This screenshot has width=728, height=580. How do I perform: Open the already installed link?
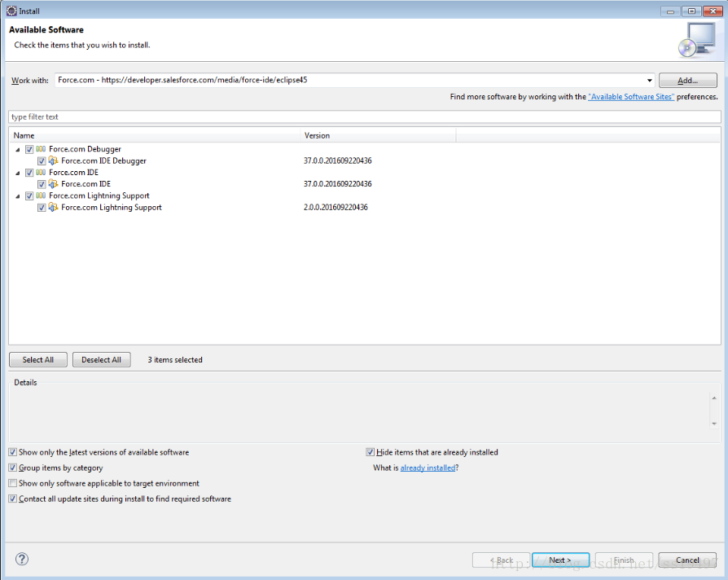(428, 468)
